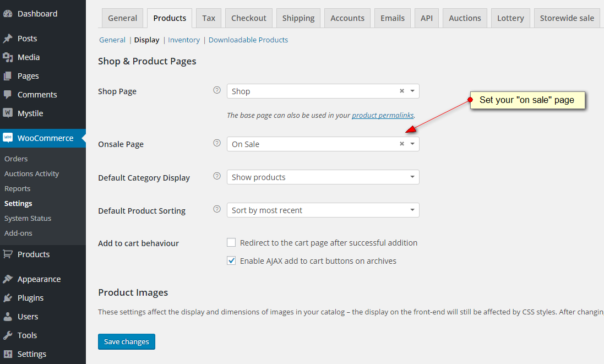Click help icon for Default Product Sorting
This screenshot has height=364, width=604.
217,210
